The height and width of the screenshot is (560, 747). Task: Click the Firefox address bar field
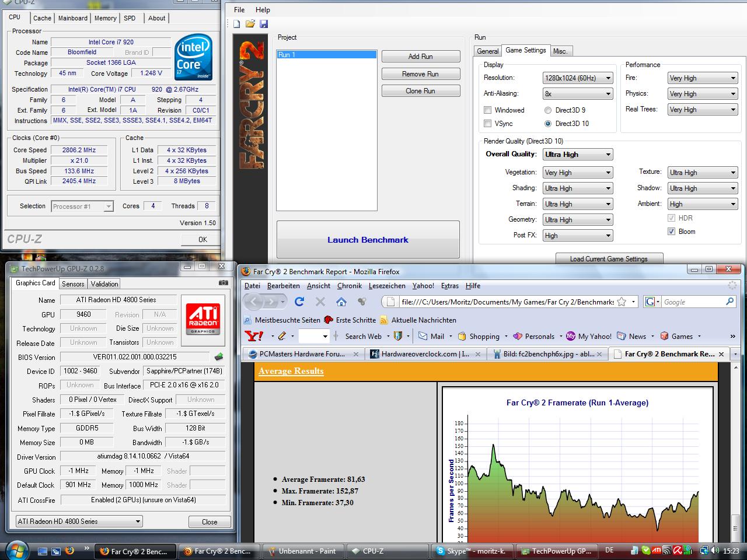[x=507, y=302]
